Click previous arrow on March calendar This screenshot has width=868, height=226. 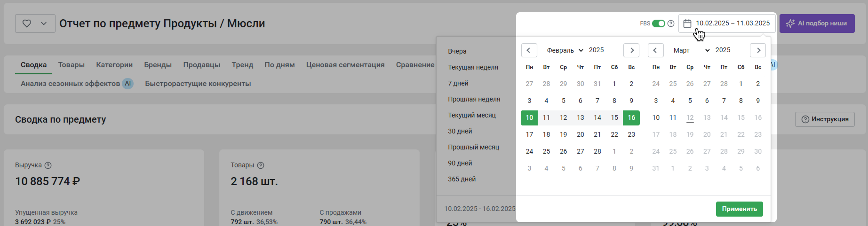pos(655,50)
